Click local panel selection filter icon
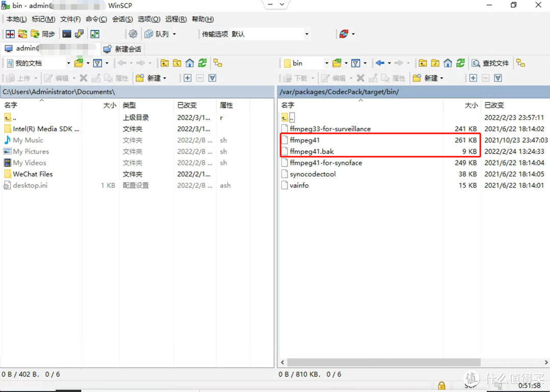 tap(213, 78)
